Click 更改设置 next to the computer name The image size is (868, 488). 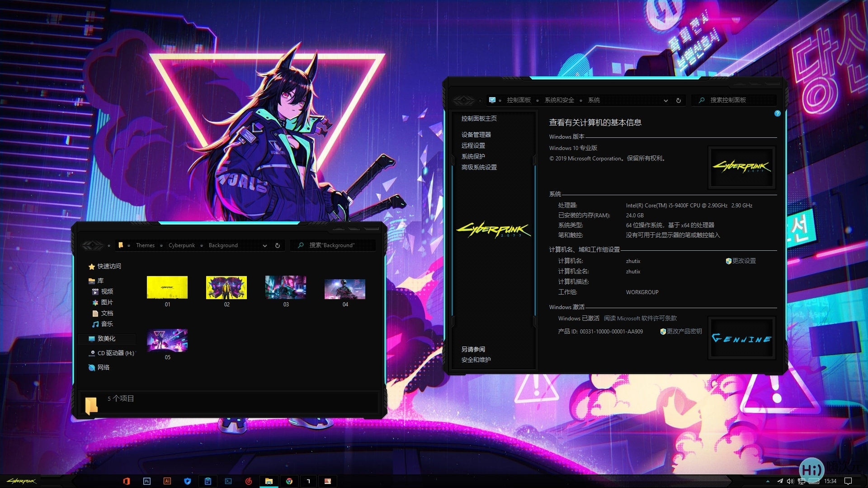(743, 261)
